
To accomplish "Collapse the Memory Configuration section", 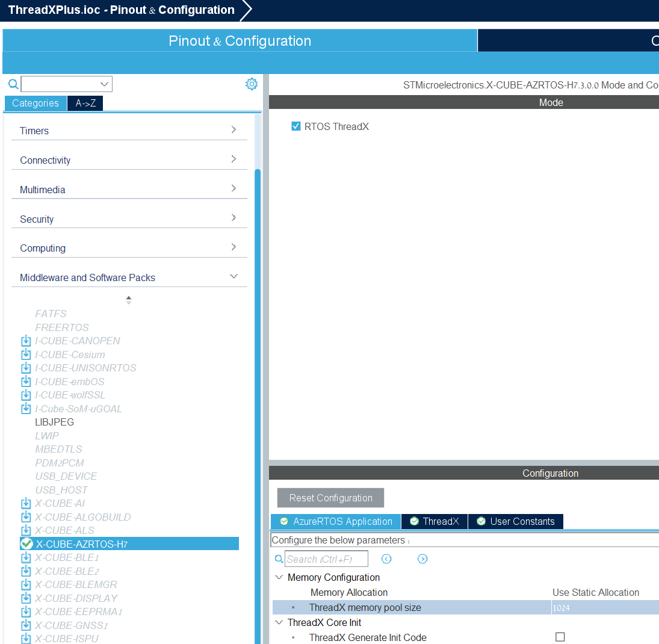I will (x=279, y=577).
